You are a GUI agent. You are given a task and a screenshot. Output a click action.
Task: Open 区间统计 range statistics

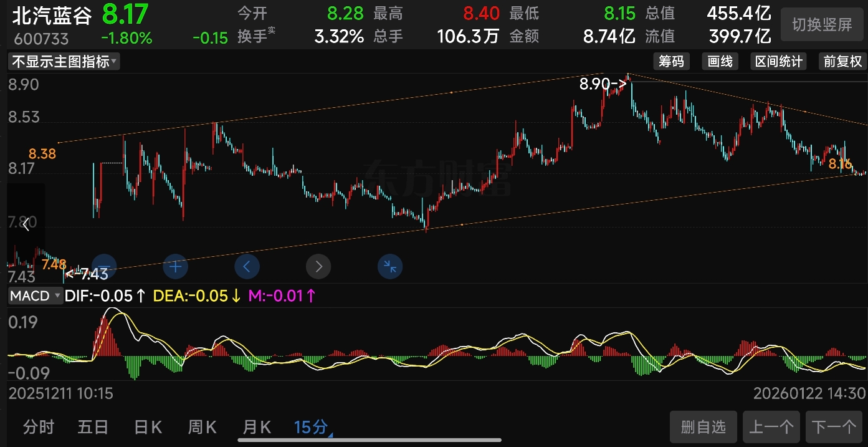779,61
